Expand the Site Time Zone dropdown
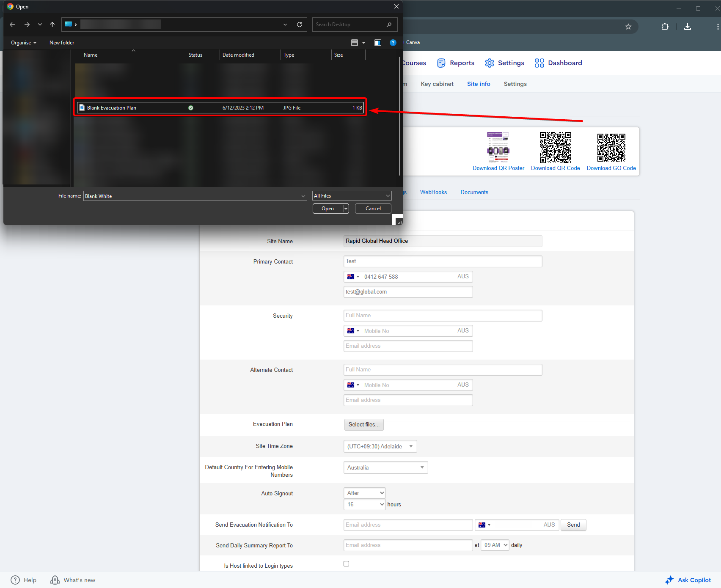The width and height of the screenshot is (721, 588). pyautogui.click(x=380, y=446)
